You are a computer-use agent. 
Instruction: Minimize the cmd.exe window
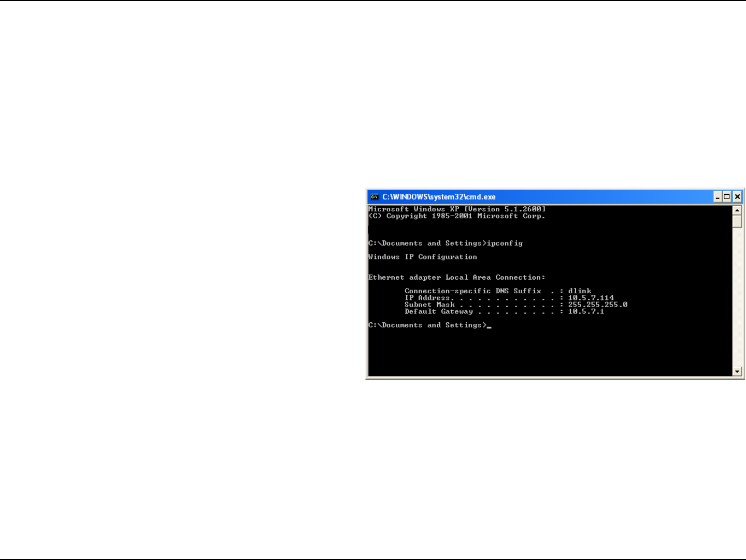tap(718, 197)
